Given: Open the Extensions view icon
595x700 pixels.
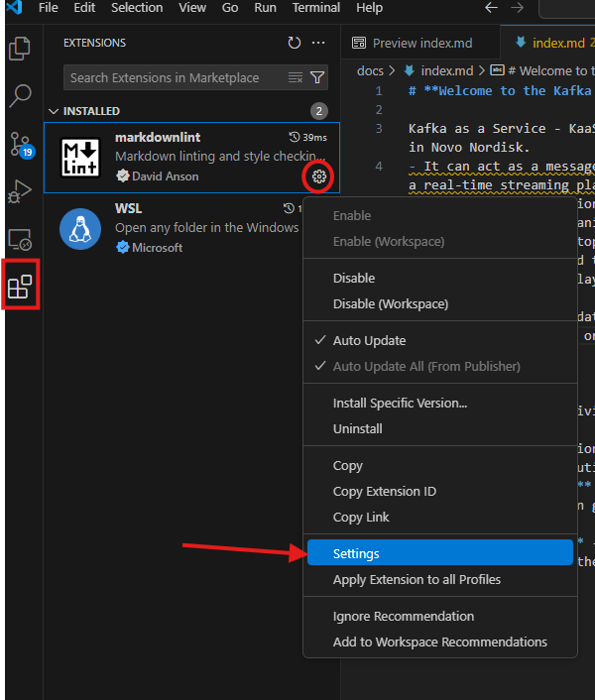Looking at the screenshot, I should [20, 287].
